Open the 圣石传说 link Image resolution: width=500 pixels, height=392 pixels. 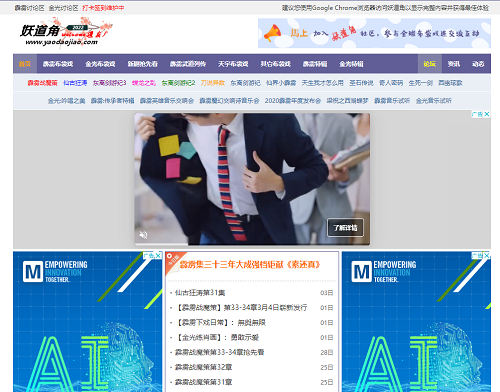[x=361, y=83]
